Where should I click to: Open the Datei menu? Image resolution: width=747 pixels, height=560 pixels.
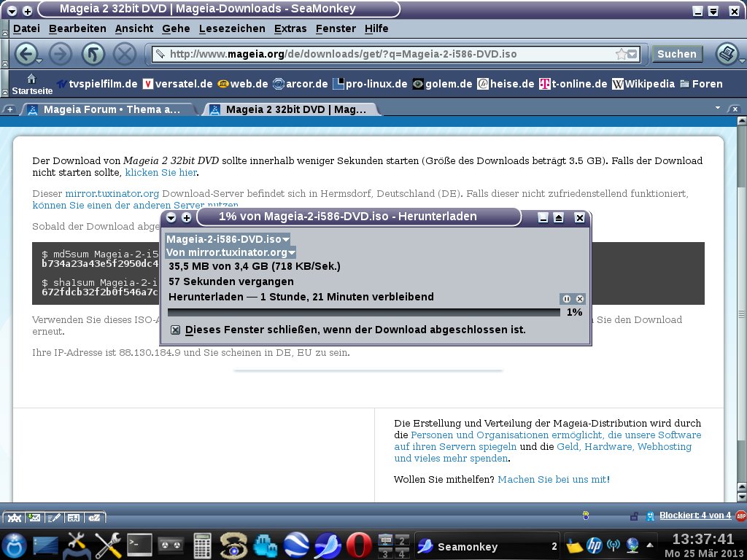[27, 28]
